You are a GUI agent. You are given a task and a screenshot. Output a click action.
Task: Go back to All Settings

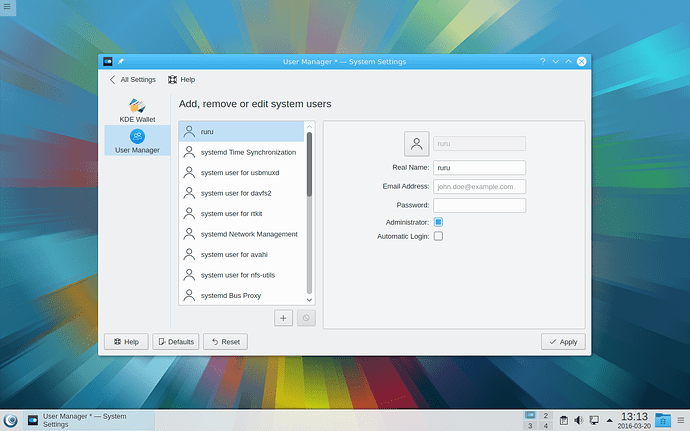(132, 80)
